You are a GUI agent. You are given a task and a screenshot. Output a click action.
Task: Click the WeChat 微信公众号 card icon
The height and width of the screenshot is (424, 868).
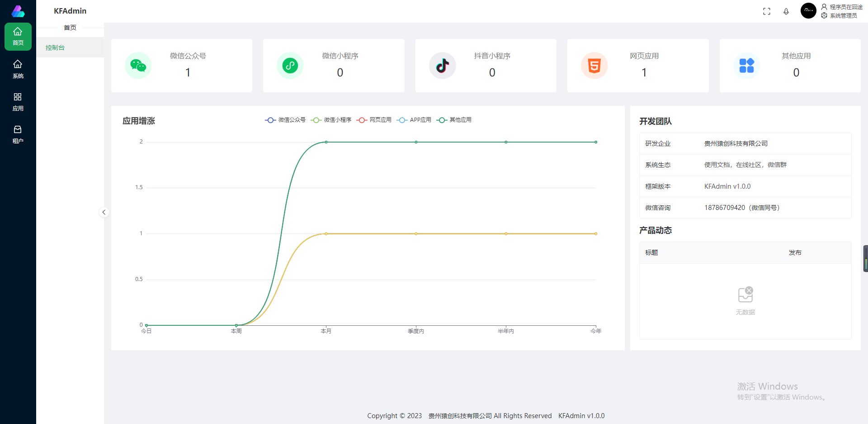[138, 66]
